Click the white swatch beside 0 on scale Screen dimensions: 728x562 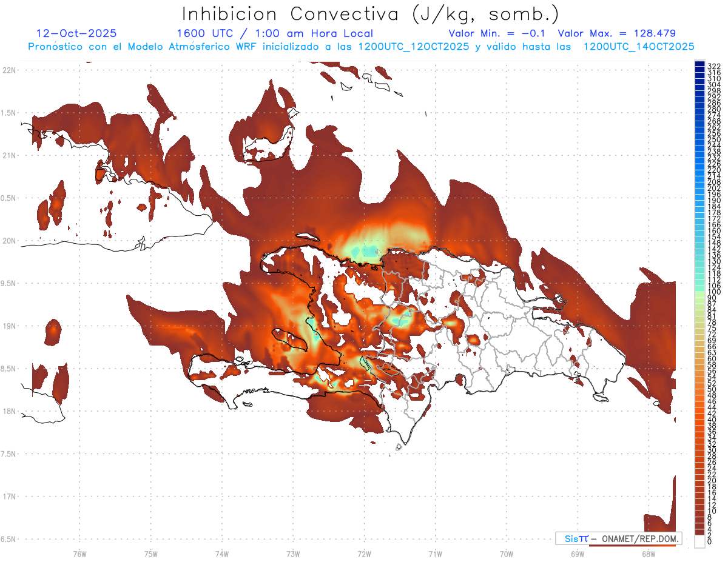click(700, 541)
